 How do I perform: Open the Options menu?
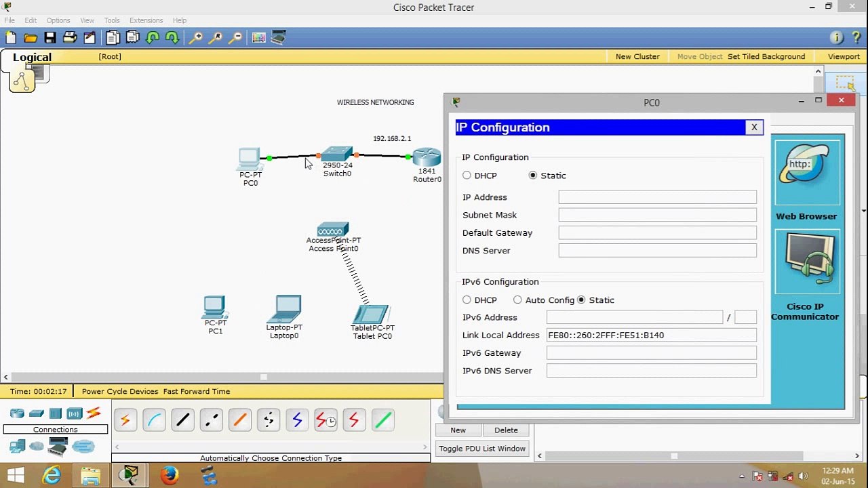coord(58,20)
